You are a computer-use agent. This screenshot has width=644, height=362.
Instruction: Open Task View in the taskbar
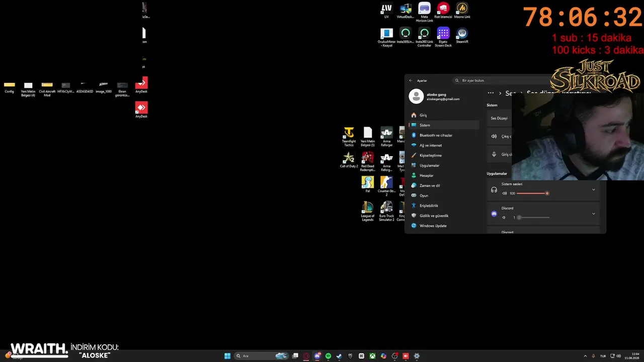coord(295,356)
